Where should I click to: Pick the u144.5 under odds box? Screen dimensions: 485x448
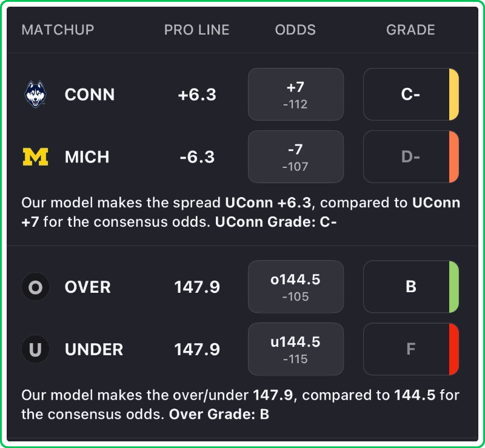pyautogui.click(x=296, y=349)
